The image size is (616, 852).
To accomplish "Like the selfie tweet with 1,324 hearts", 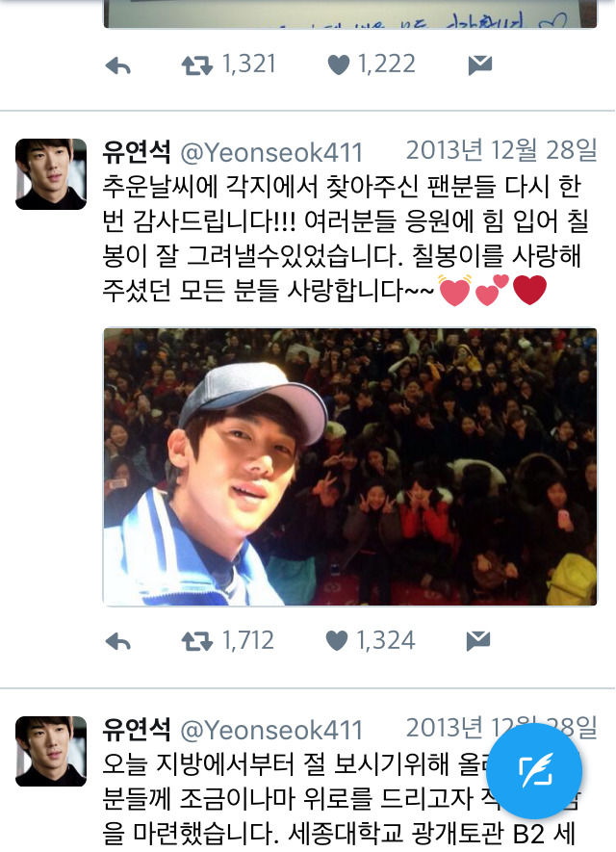I will [337, 641].
